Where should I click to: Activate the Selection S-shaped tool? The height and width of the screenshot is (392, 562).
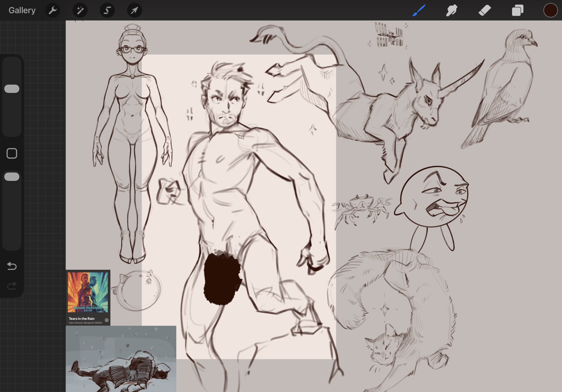point(107,10)
